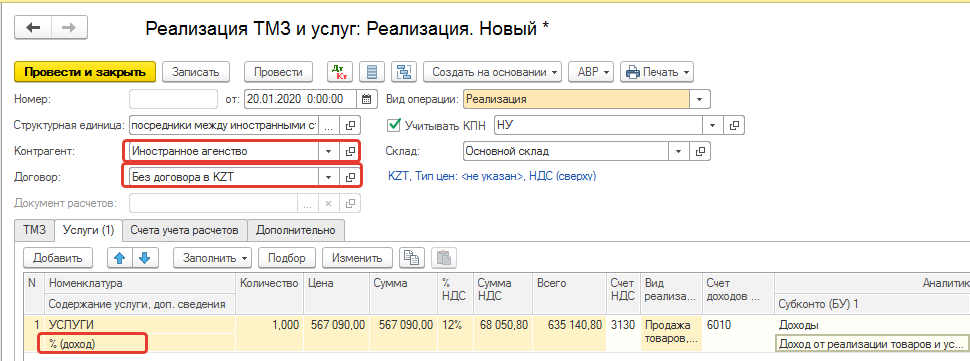
Task: Go back using left arrow button
Action: [32, 28]
